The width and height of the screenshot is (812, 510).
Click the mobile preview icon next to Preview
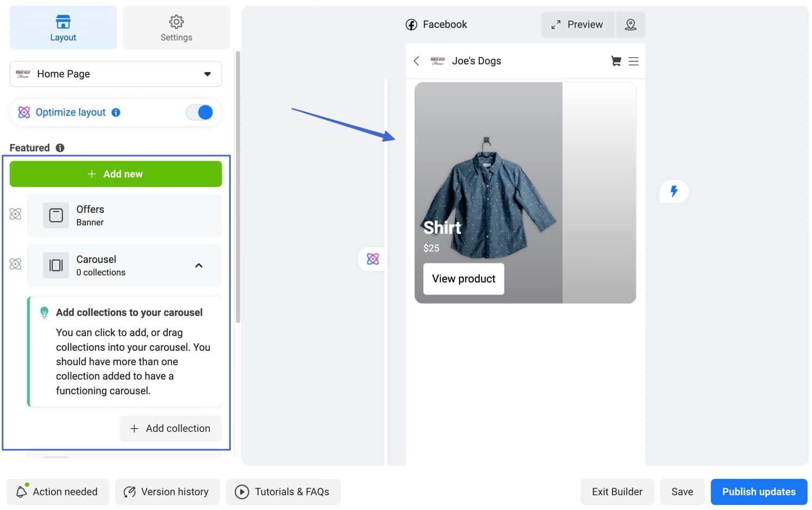(x=630, y=24)
